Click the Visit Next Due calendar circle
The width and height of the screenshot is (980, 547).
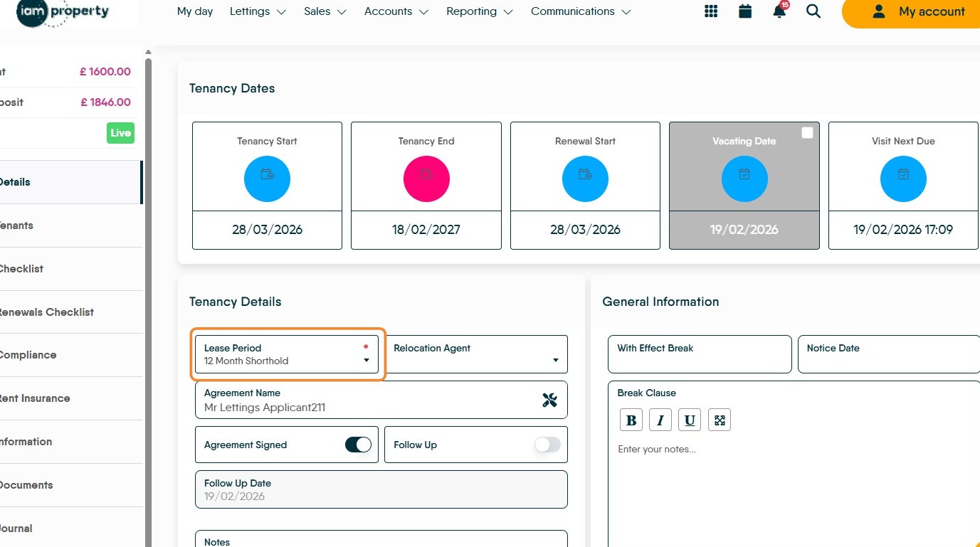903,179
